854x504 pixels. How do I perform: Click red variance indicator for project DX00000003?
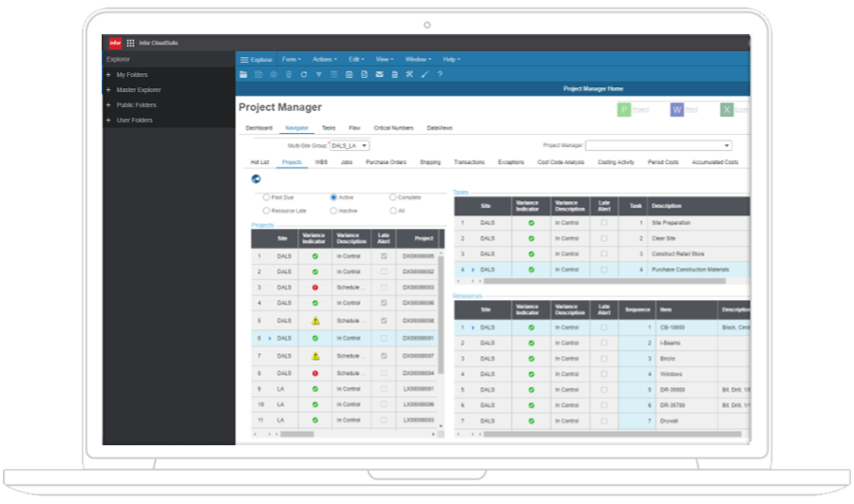pos(314,288)
